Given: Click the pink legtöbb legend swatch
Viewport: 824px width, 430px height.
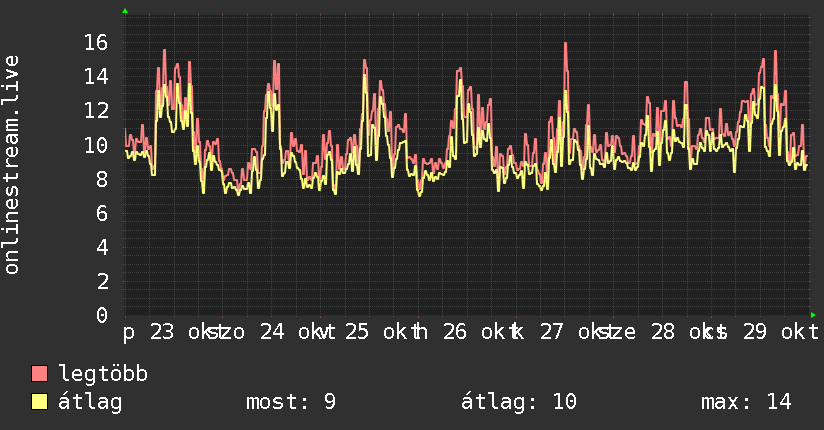Looking at the screenshot, I should click(x=39, y=374).
